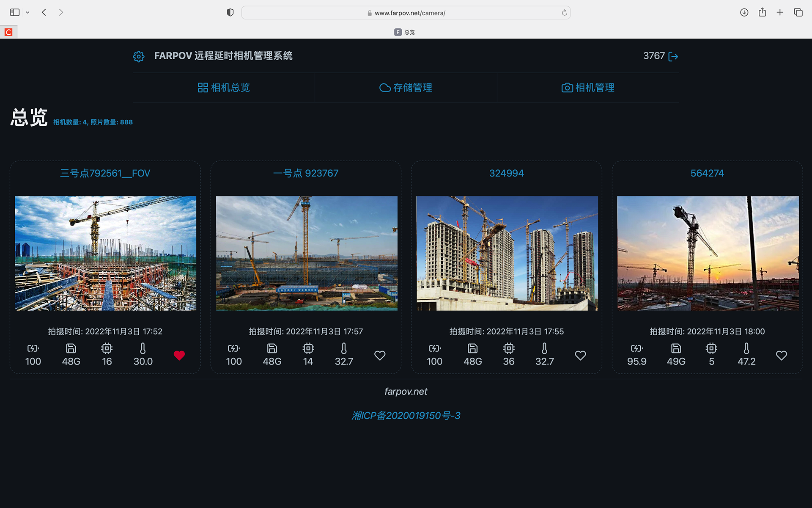This screenshot has width=812, height=508.
Task: Open the sidebar options chevron next to sidebar icon
Action: [27, 12]
